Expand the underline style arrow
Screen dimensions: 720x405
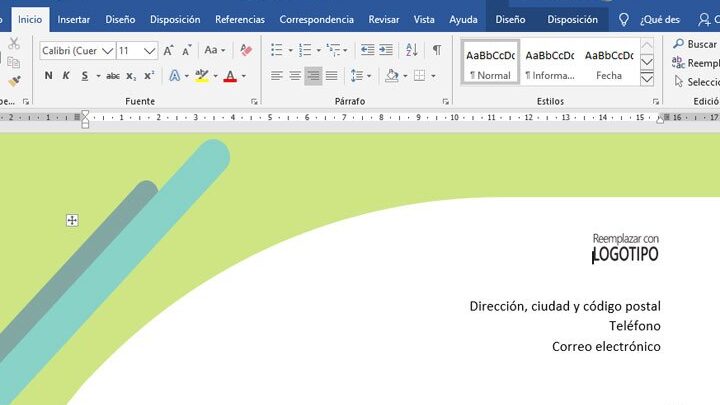click(x=98, y=76)
